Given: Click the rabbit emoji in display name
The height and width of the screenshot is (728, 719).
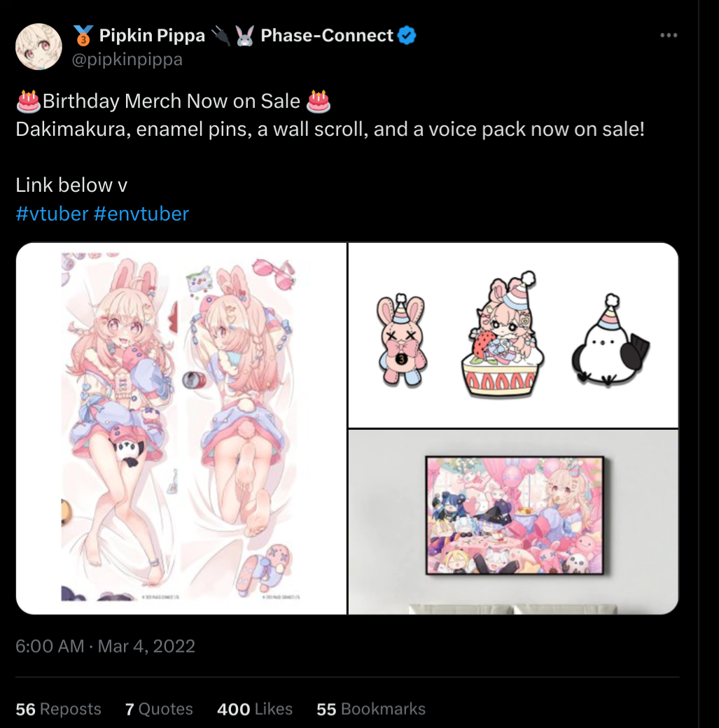Looking at the screenshot, I should click(245, 35).
